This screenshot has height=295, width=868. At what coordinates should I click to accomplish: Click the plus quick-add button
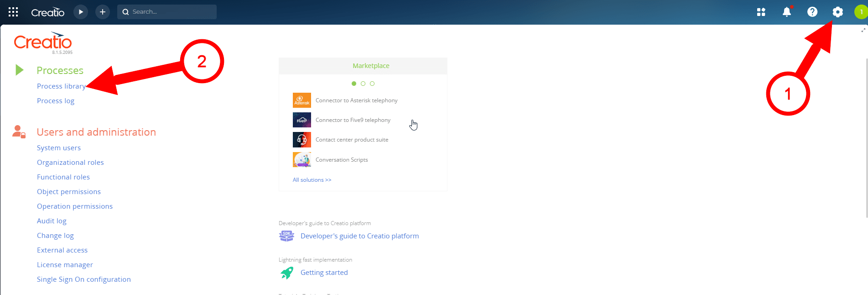point(103,12)
